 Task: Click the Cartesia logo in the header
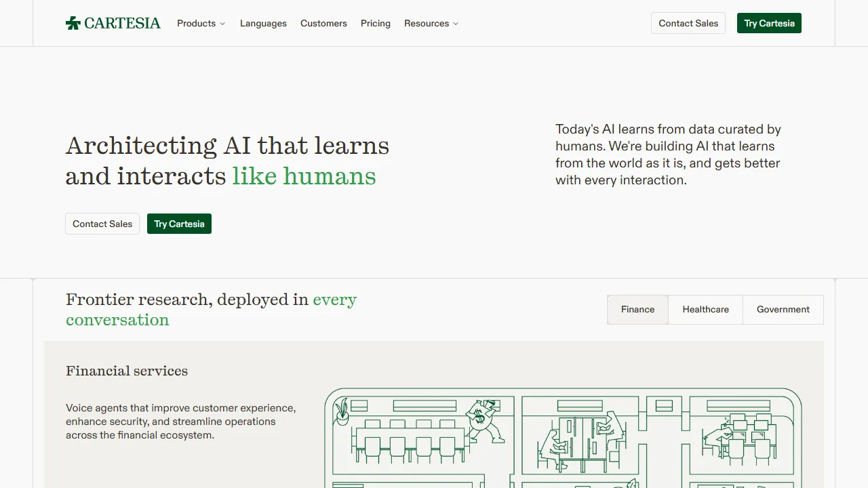[113, 23]
